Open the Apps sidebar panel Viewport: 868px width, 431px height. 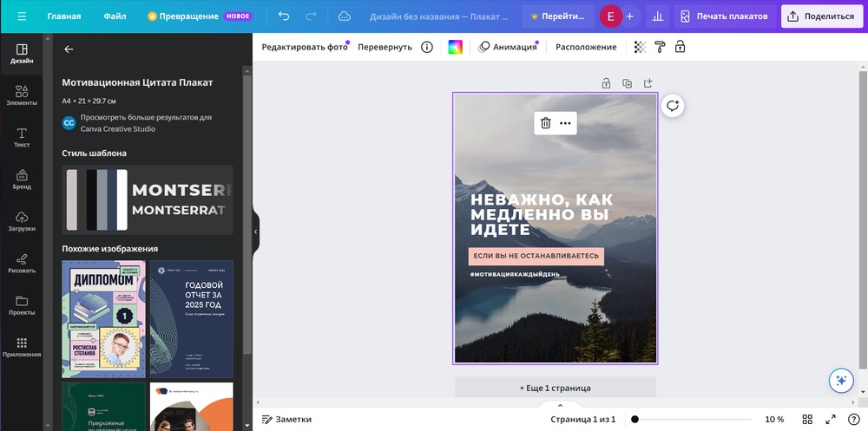pyautogui.click(x=22, y=348)
